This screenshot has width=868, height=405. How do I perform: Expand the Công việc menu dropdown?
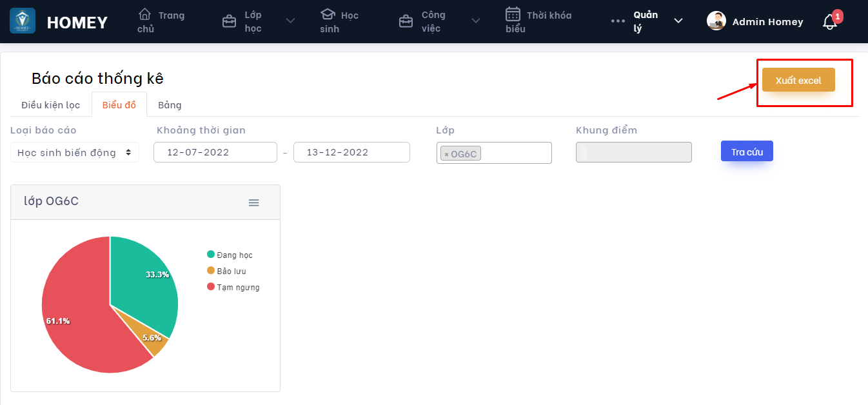pos(475,21)
